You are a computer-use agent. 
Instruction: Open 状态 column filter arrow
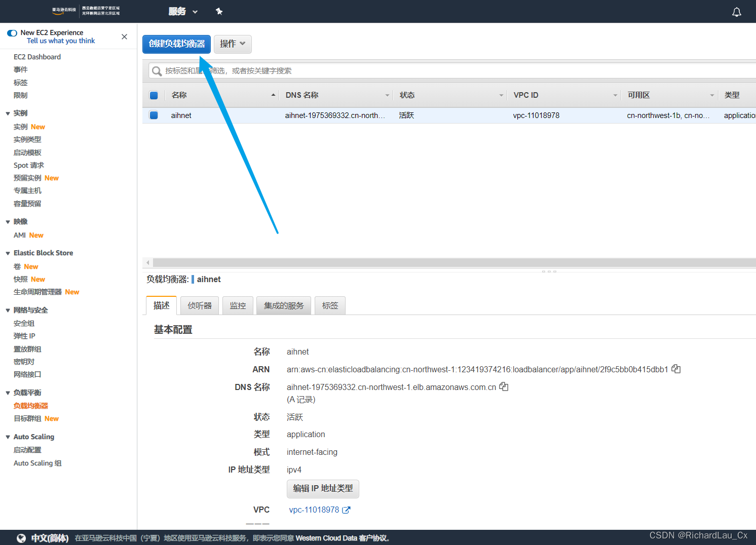tap(501, 95)
